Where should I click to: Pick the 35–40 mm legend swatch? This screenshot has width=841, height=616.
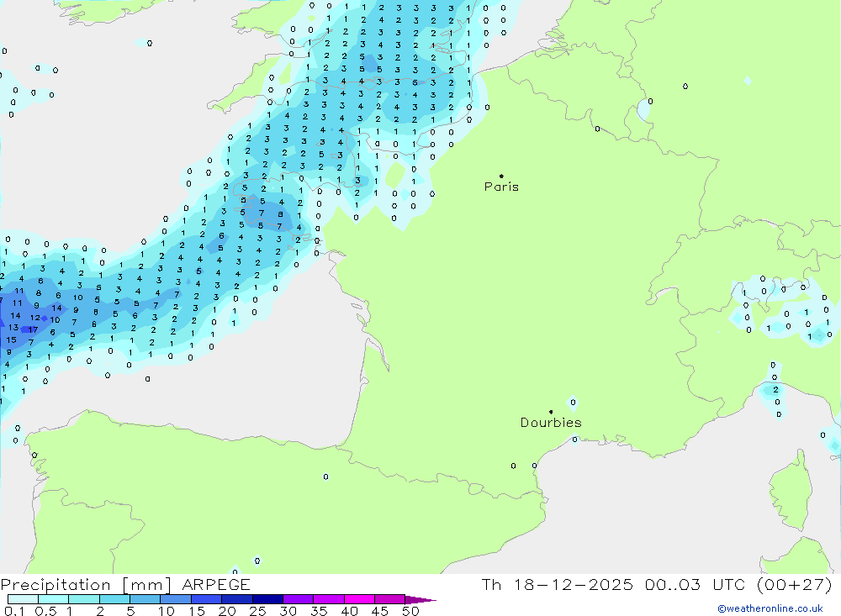pyautogui.click(x=328, y=599)
